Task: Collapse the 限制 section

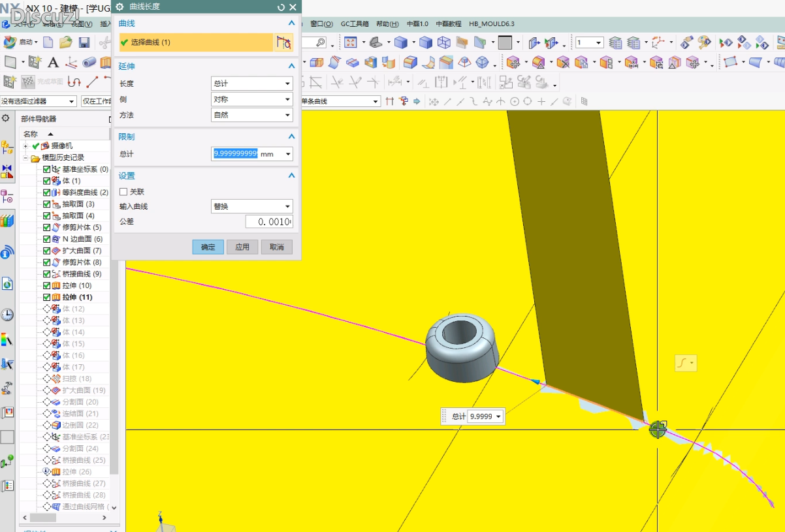Action: click(x=291, y=136)
